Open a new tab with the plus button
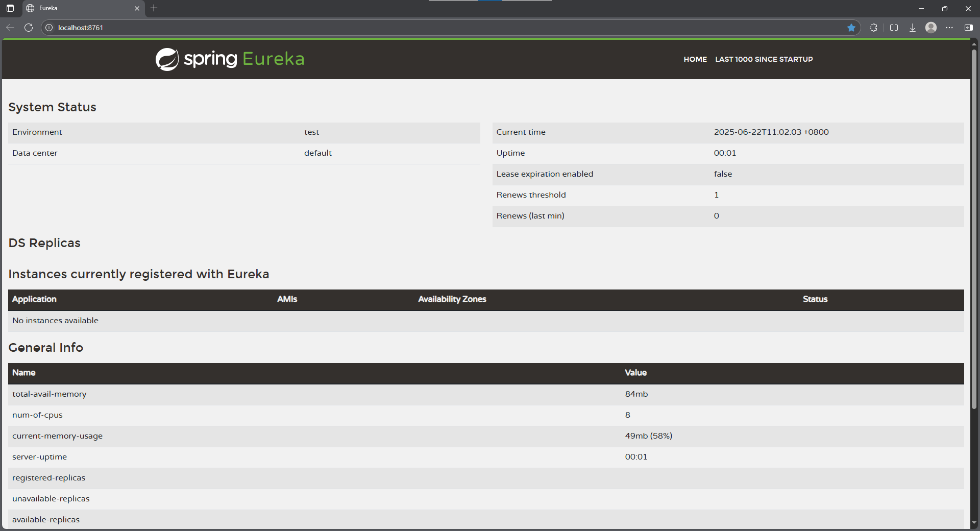 point(154,8)
